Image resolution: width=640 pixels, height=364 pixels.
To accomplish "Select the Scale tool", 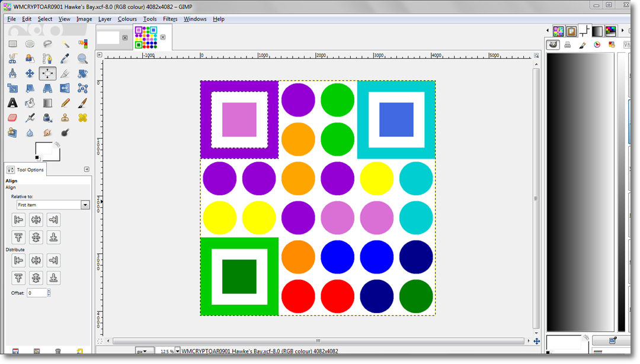I will click(12, 88).
